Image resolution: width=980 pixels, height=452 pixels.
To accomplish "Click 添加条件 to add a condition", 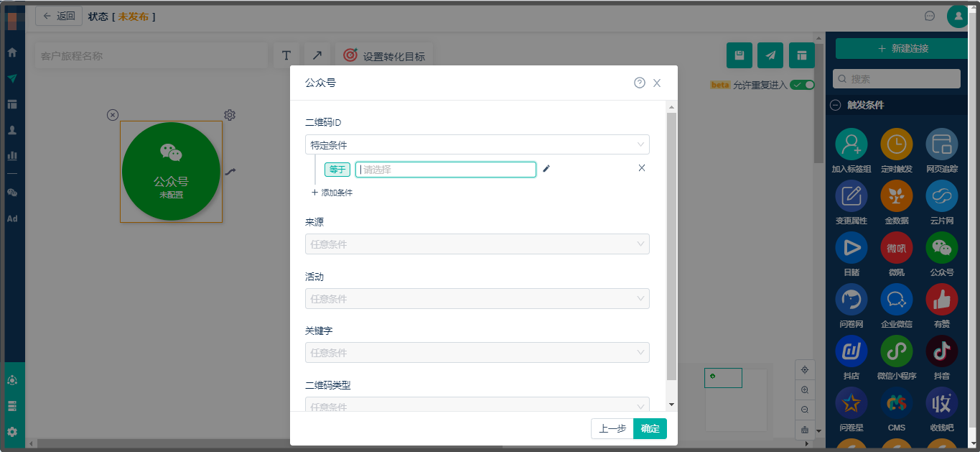I will tap(332, 193).
